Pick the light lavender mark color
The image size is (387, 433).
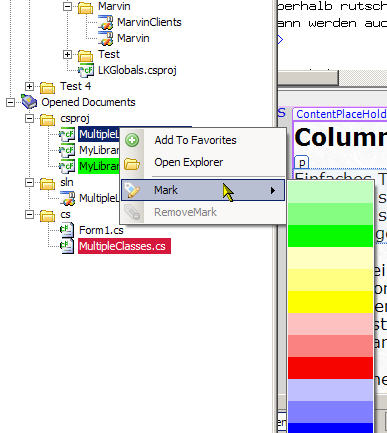tap(330, 390)
